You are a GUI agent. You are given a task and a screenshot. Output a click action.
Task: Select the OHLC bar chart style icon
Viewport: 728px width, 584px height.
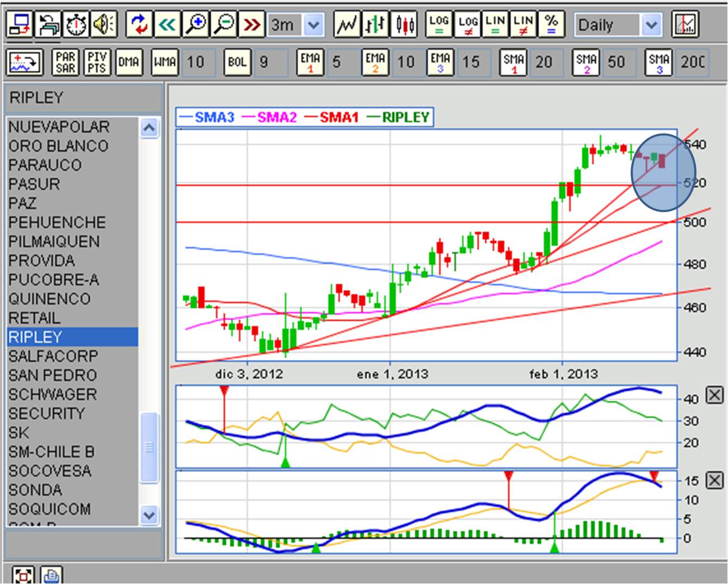[375, 24]
